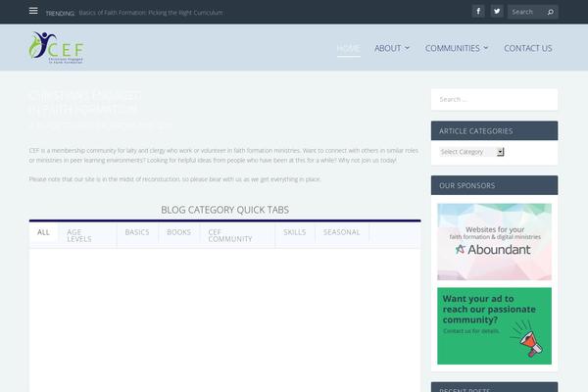The height and width of the screenshot is (392, 588).
Task: Switch to the Basics tab
Action: (x=137, y=232)
